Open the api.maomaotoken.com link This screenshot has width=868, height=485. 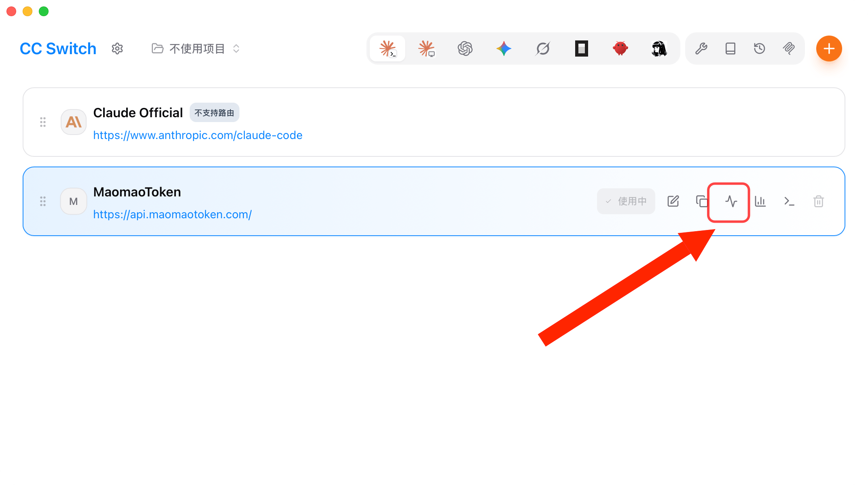point(172,214)
